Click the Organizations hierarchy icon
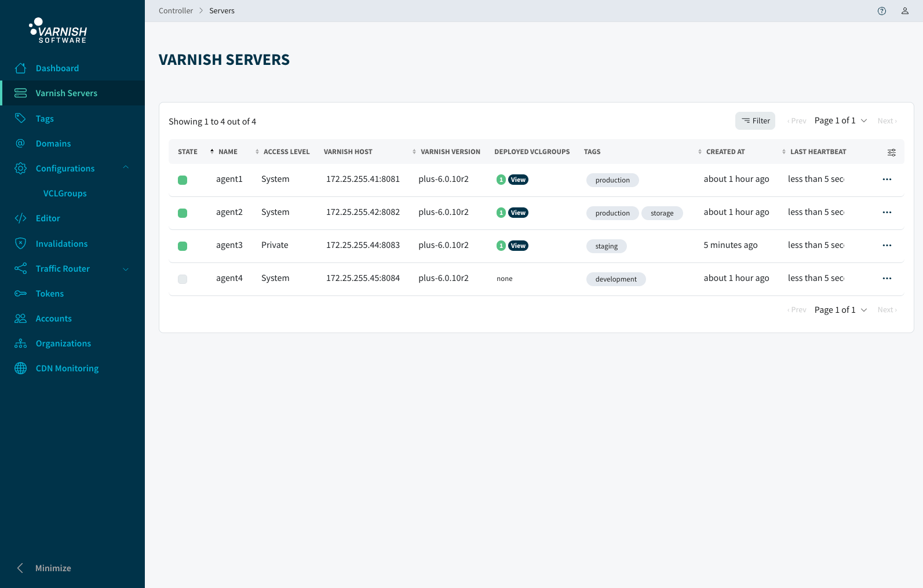The height and width of the screenshot is (588, 923). pos(20,344)
